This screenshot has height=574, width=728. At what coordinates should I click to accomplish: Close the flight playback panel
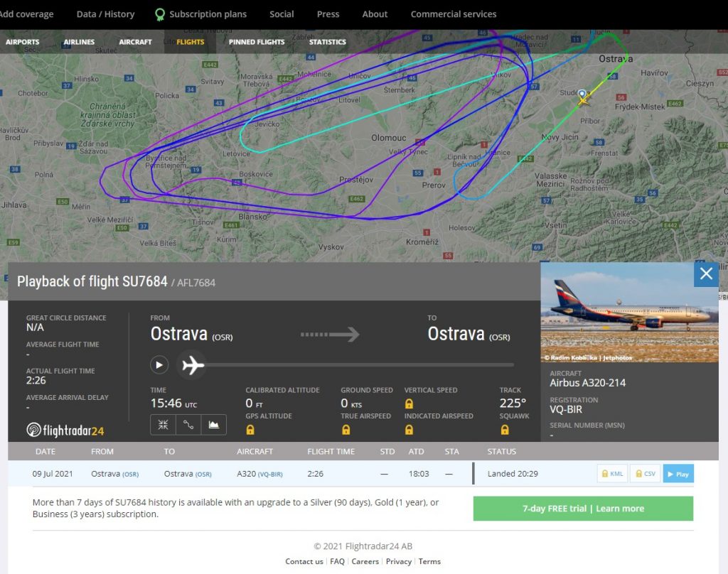(x=706, y=274)
